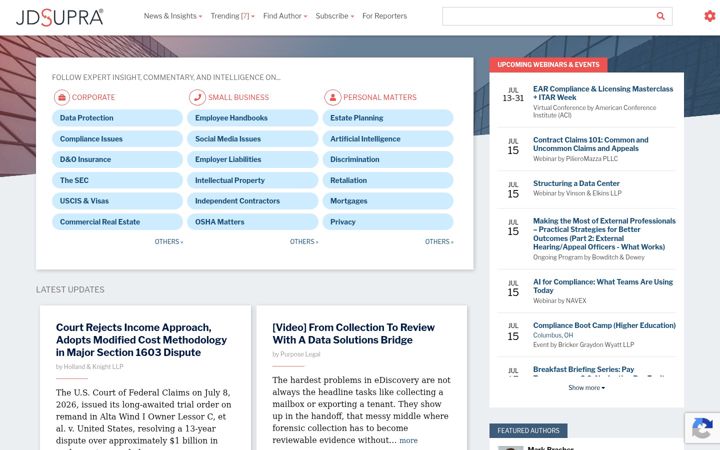This screenshot has width=720, height=450.
Task: Click the Small Business phone icon
Action: click(x=197, y=97)
